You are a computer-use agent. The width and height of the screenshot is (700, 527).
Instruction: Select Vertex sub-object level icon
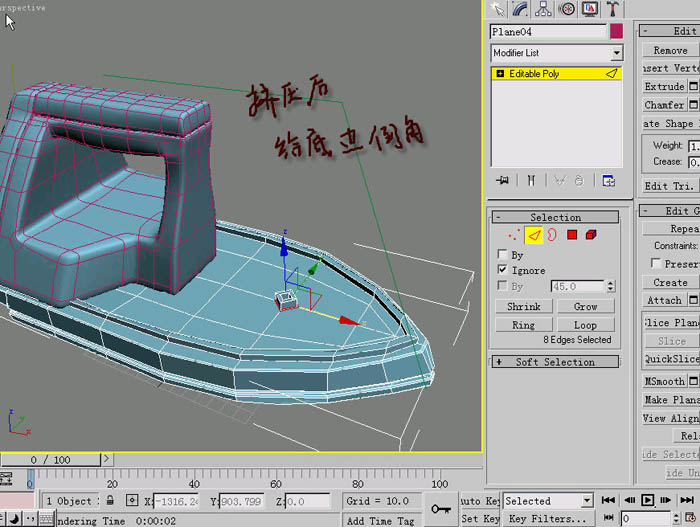514,235
